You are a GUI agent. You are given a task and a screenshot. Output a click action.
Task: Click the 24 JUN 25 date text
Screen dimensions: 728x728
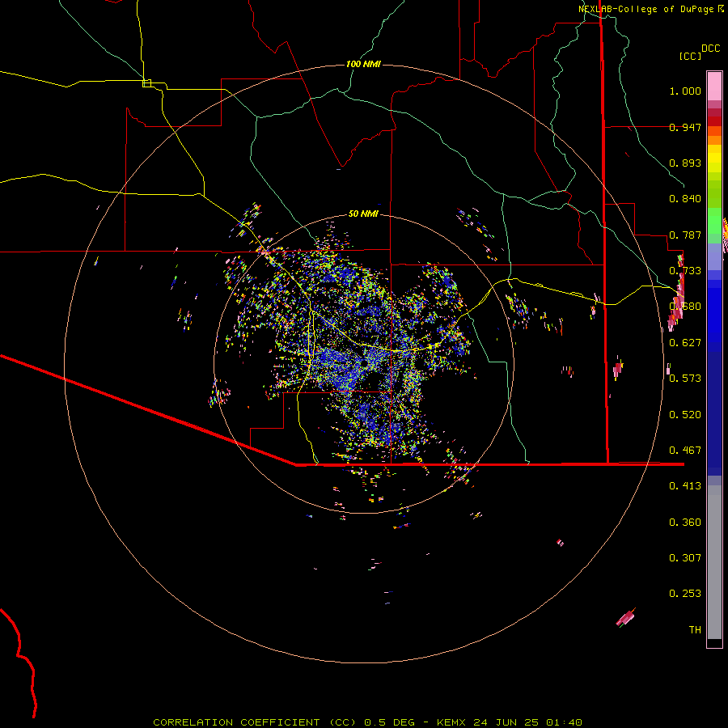pos(506,722)
